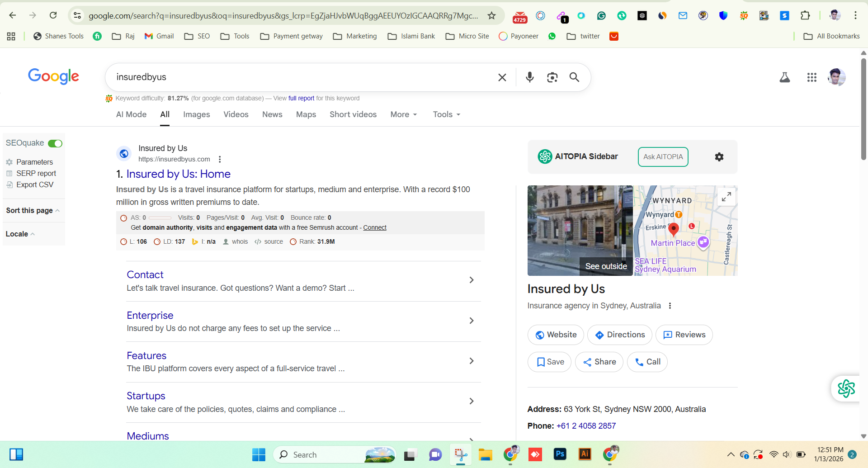
Task: Open Google Search Labs flask icon
Action: (x=785, y=77)
